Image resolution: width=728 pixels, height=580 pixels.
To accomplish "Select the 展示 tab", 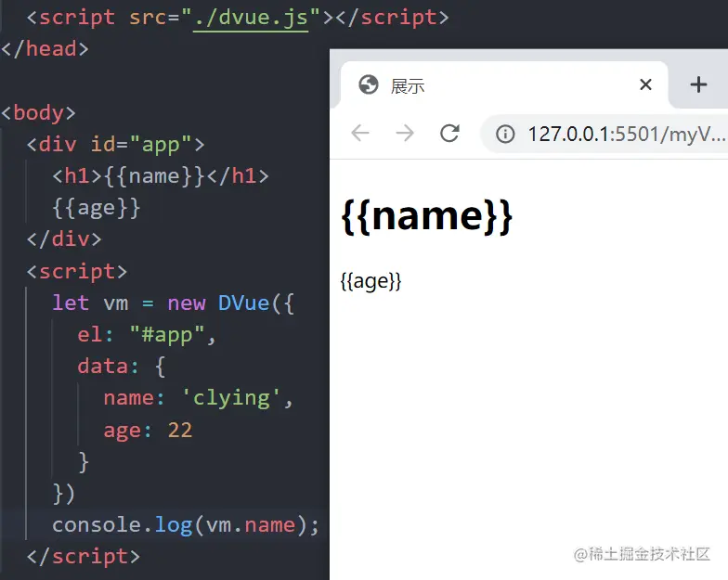I will 504,85.
